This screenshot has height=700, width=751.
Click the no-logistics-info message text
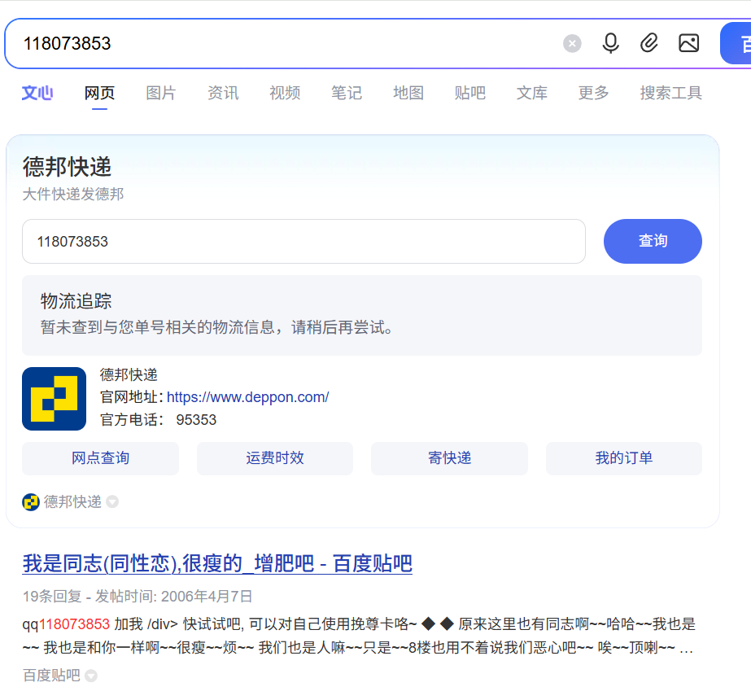click(x=217, y=328)
